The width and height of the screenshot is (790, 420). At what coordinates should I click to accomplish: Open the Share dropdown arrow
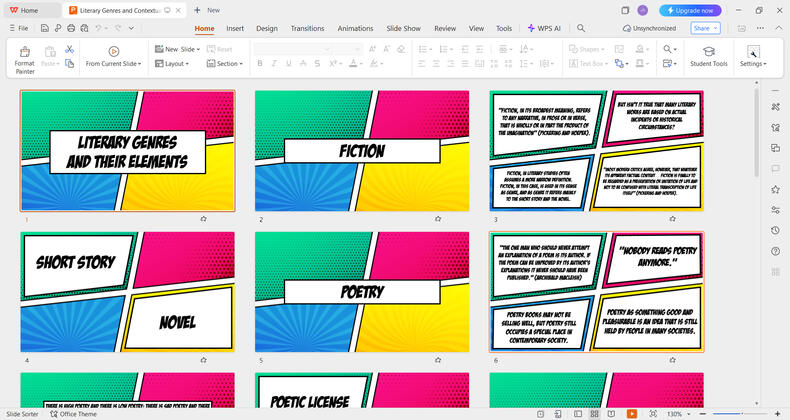(x=715, y=28)
